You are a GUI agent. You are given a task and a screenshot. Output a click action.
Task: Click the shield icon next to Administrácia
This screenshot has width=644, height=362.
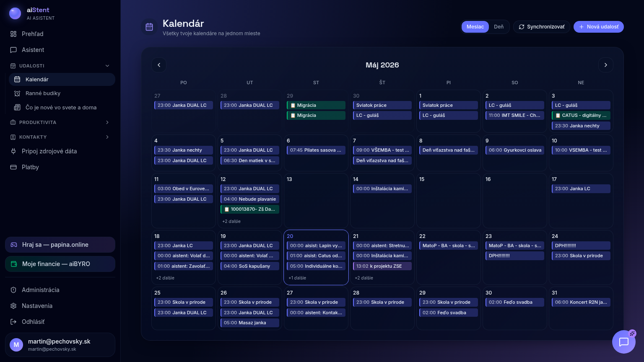[13, 290]
